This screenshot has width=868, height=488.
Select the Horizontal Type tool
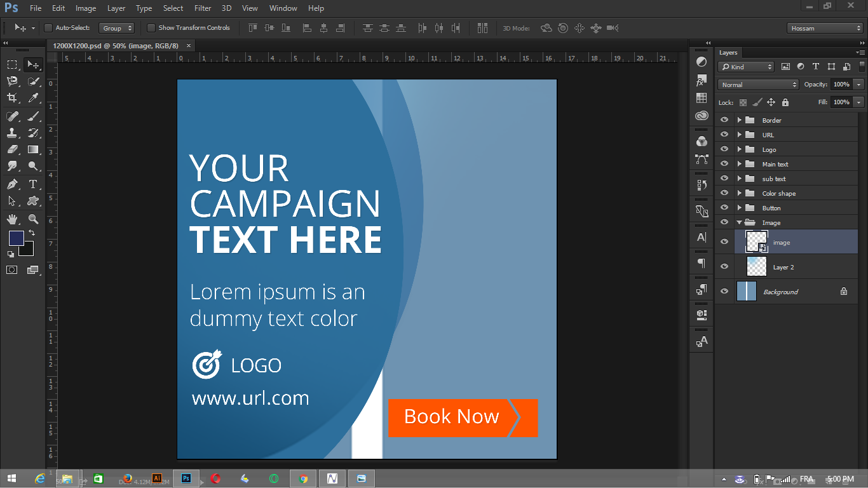pyautogui.click(x=33, y=184)
